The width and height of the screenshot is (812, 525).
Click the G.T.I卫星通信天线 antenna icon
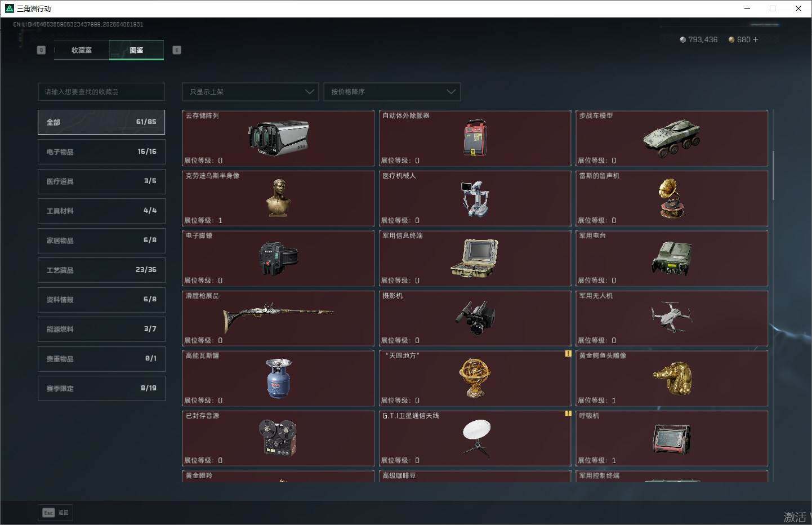pyautogui.click(x=476, y=438)
